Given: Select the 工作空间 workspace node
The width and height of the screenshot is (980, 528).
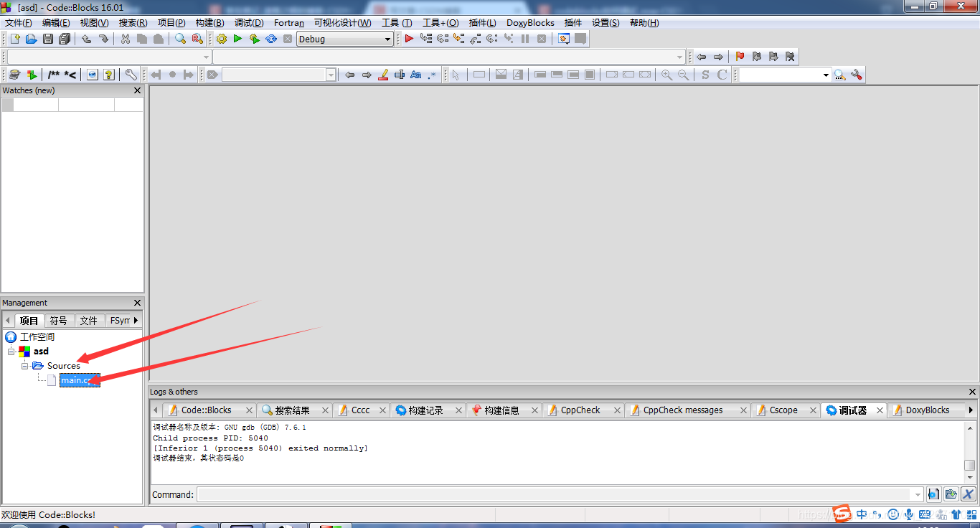Looking at the screenshot, I should (37, 337).
